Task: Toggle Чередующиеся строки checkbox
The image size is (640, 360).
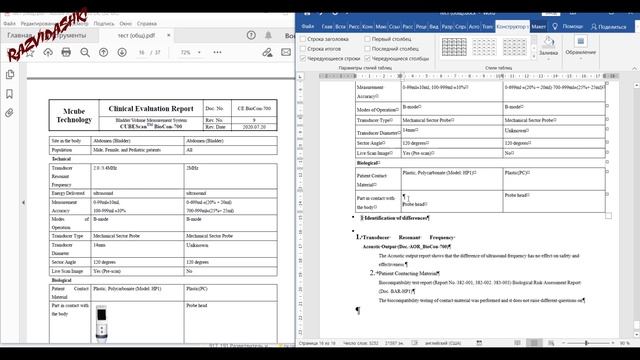Action: pos(303,59)
